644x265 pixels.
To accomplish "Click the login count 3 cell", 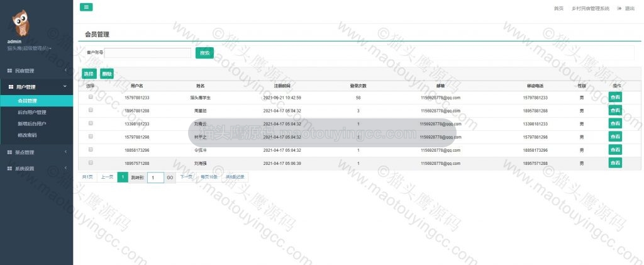I will (x=358, y=111).
